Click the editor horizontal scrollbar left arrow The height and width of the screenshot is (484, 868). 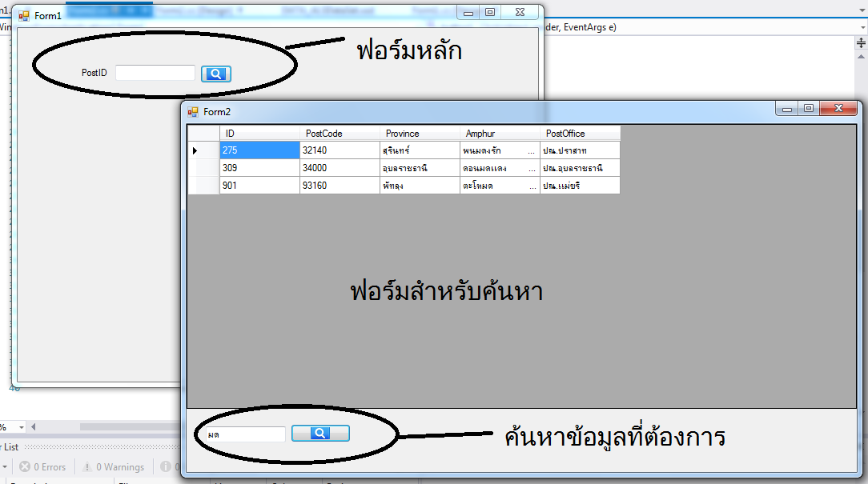(33, 427)
